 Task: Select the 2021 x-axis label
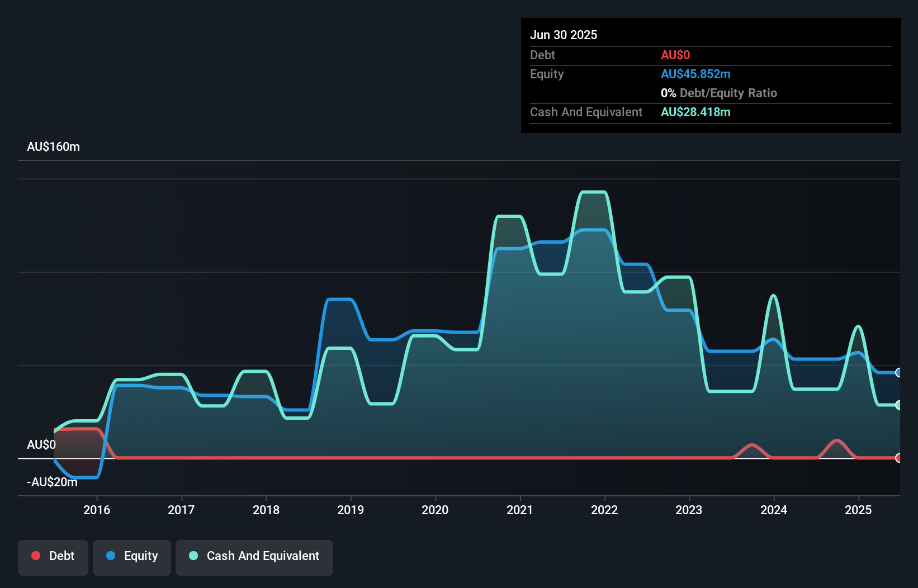[x=520, y=510]
